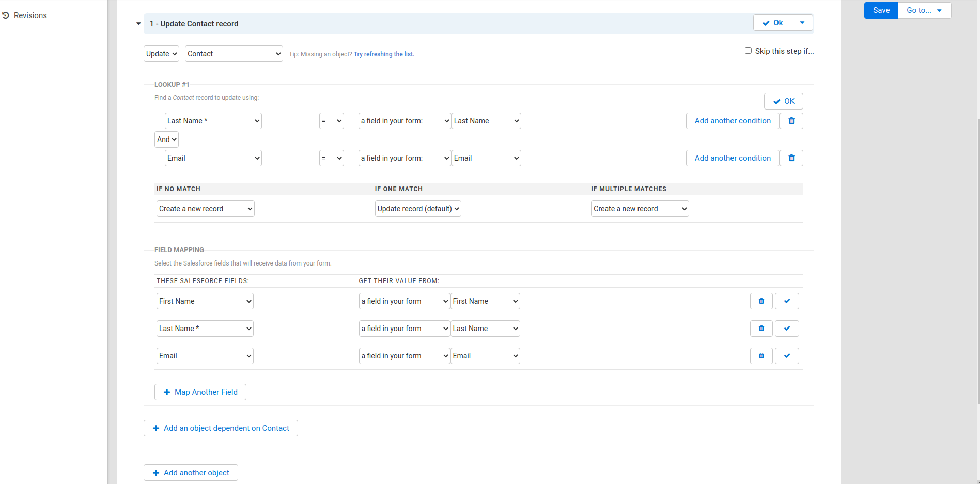980x484 pixels.
Task: Open the Last Name form field mapping dropdown
Action: click(x=485, y=329)
